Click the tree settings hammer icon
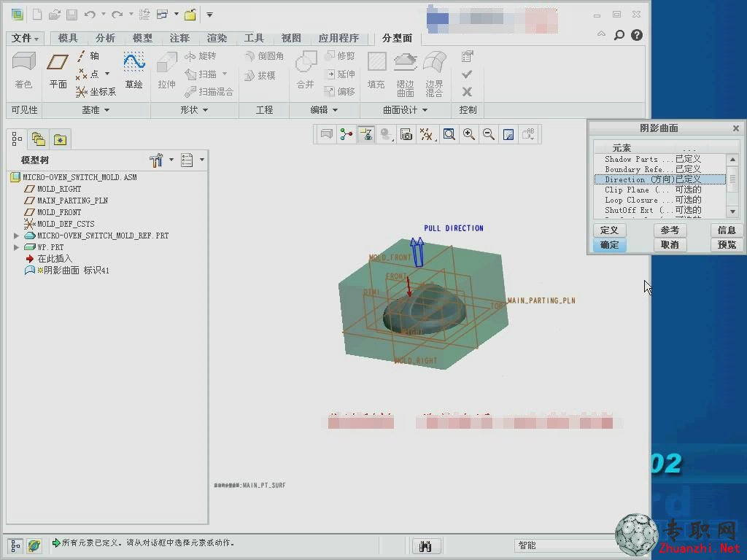This screenshot has height=560, width=747. (x=156, y=160)
